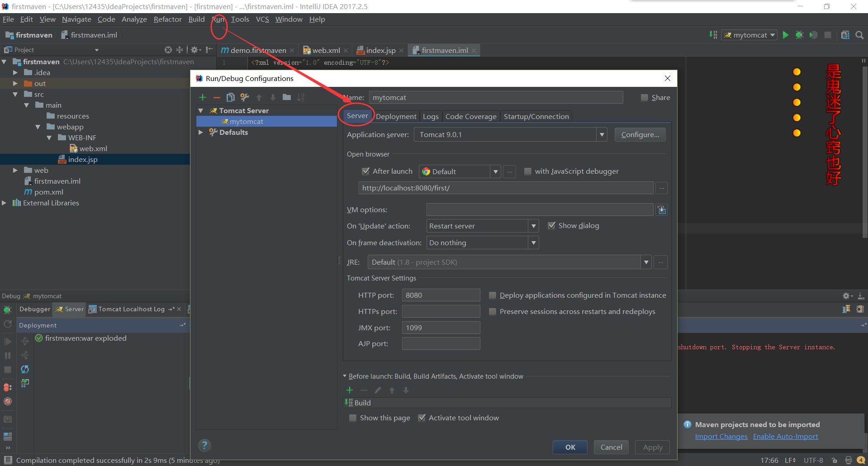
Task: Click Collapse All icon in Project panel
Action: 180,50
